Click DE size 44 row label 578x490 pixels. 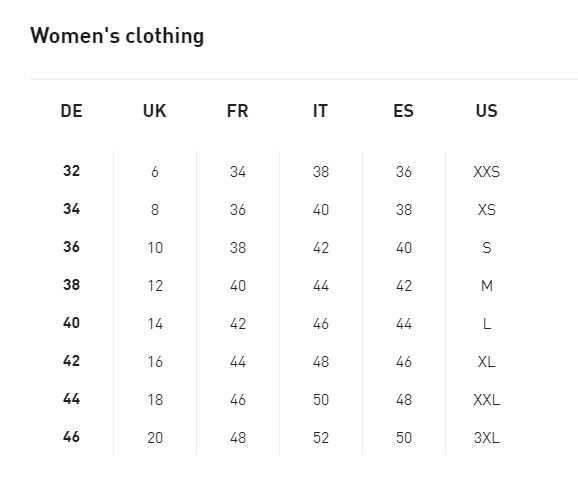(71, 399)
